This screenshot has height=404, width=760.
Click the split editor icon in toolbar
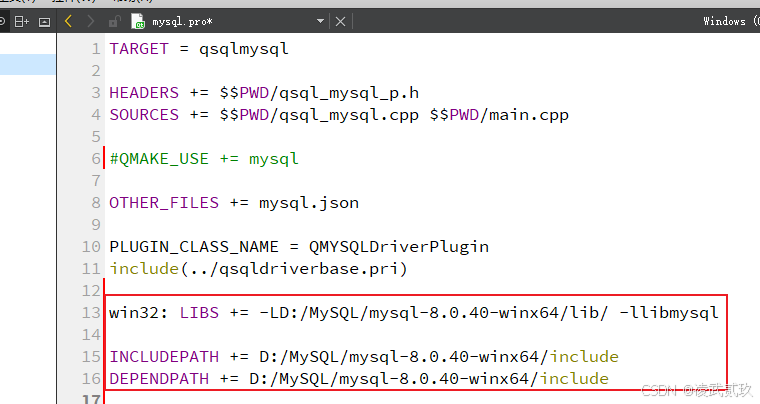click(x=21, y=21)
